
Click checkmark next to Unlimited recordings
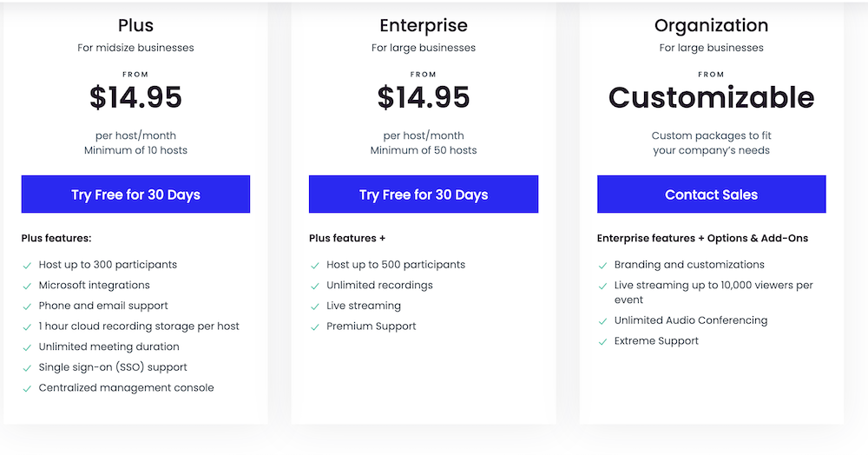[x=314, y=287]
